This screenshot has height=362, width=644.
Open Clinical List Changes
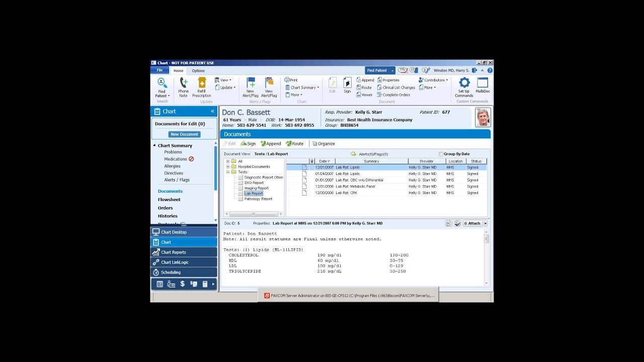[395, 87]
